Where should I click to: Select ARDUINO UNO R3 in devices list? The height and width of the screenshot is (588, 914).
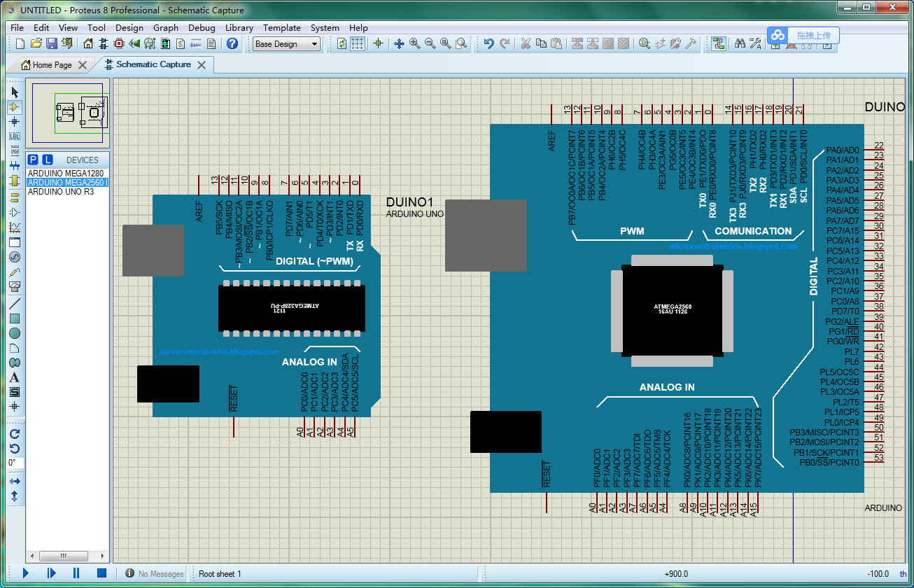pyautogui.click(x=67, y=191)
